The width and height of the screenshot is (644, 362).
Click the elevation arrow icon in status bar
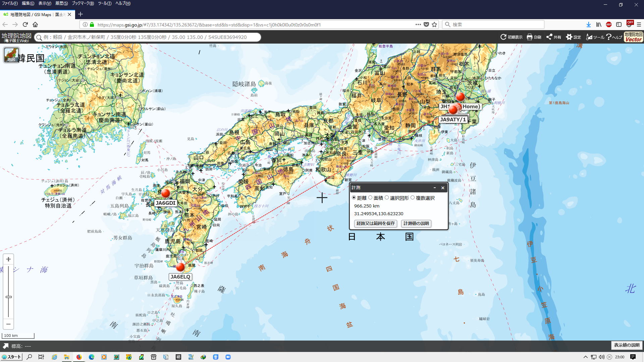(5, 346)
